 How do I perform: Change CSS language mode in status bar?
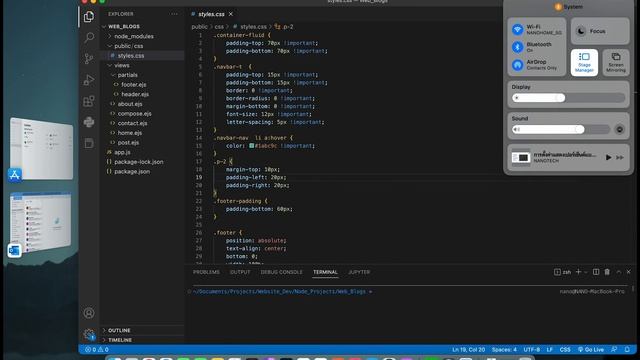click(x=565, y=349)
